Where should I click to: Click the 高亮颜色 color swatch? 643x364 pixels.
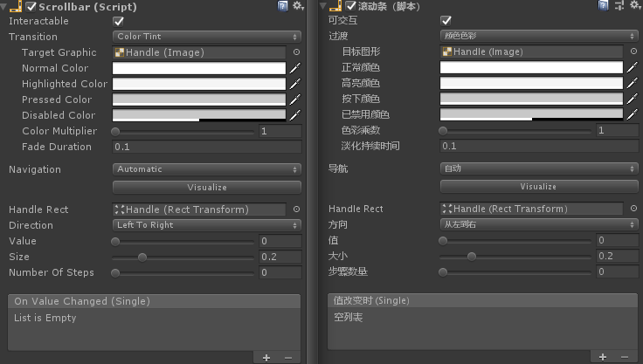(x=531, y=83)
